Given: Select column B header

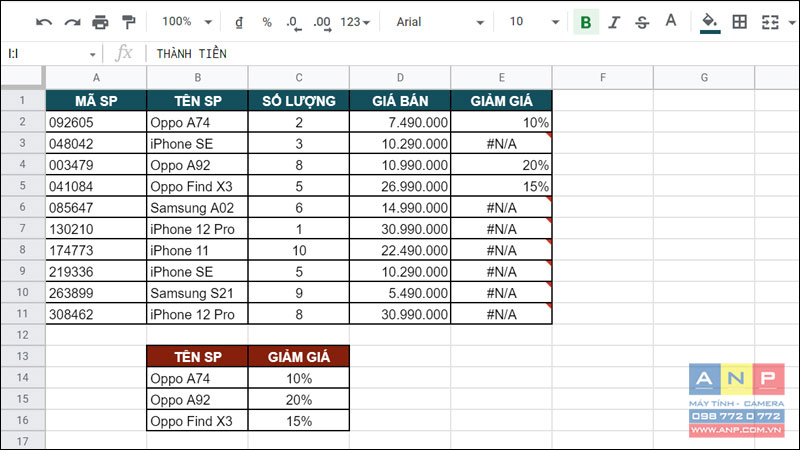Looking at the screenshot, I should [197, 78].
